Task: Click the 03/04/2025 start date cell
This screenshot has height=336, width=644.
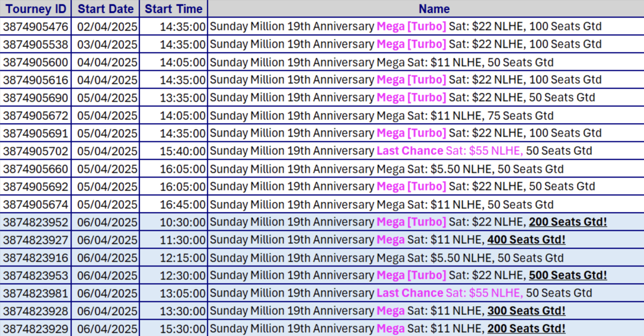Action: tap(107, 44)
